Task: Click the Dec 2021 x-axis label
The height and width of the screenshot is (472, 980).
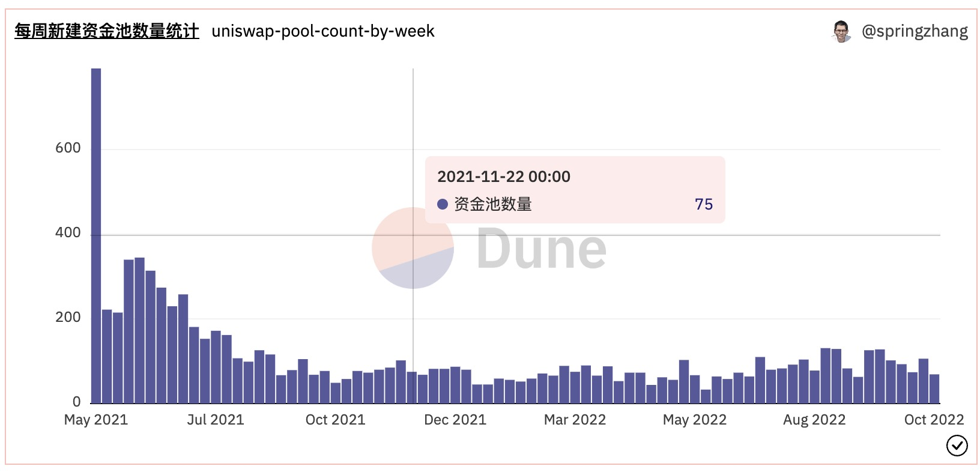Action: click(455, 420)
